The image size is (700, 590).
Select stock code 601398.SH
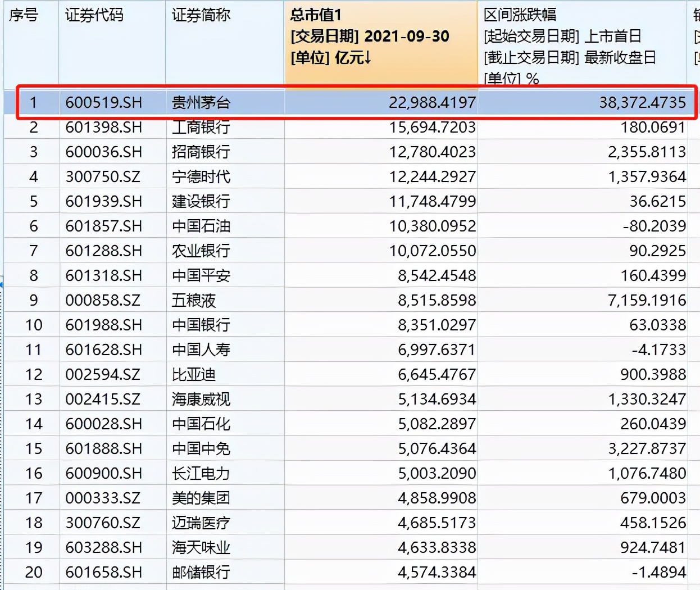coord(103,128)
